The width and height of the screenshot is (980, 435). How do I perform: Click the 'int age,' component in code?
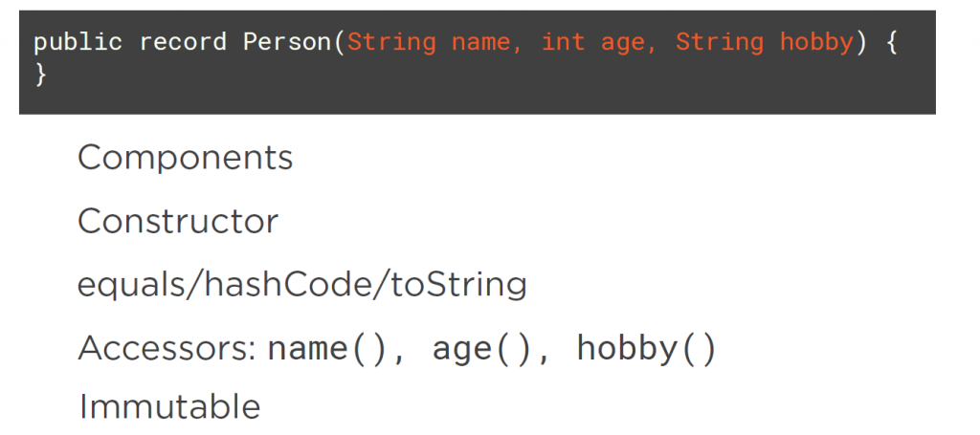[599, 42]
